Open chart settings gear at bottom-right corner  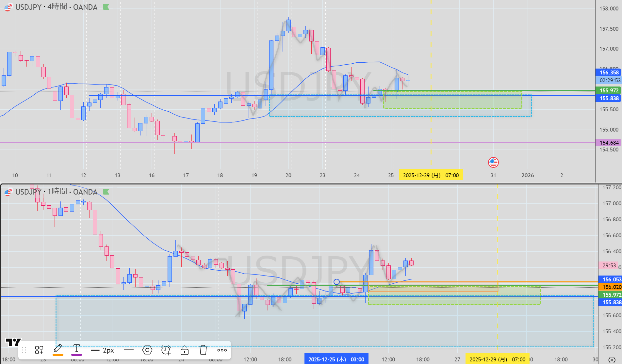point(612,360)
